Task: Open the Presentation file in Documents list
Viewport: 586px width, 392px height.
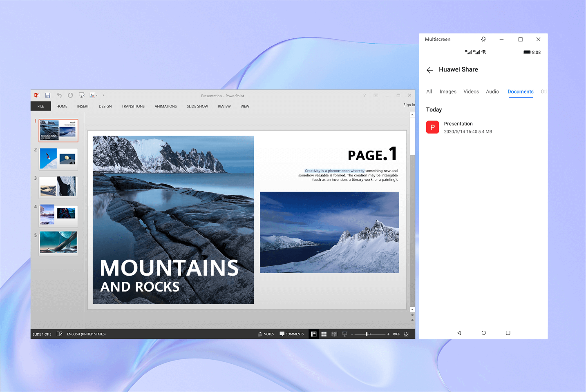Action: 458,127
